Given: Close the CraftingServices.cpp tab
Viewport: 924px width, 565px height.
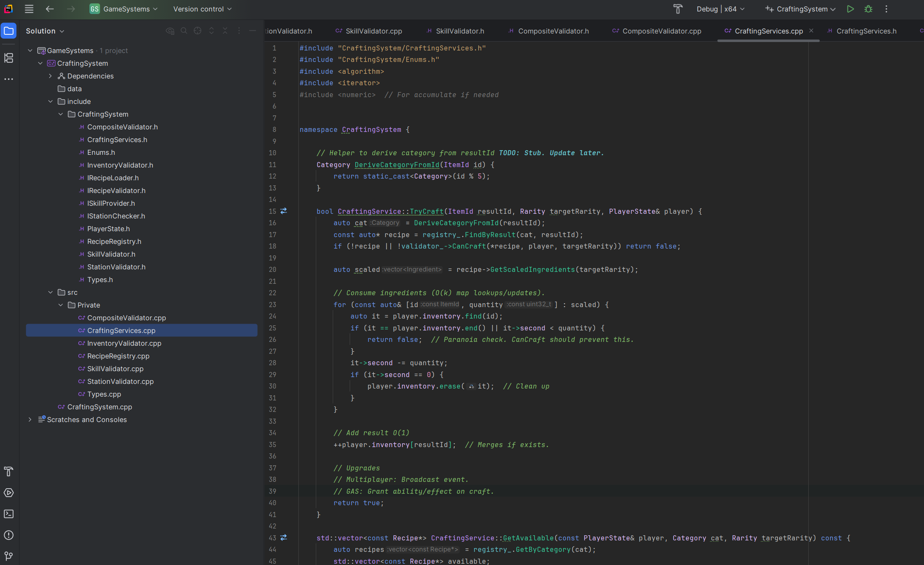Looking at the screenshot, I should tap(811, 31).
